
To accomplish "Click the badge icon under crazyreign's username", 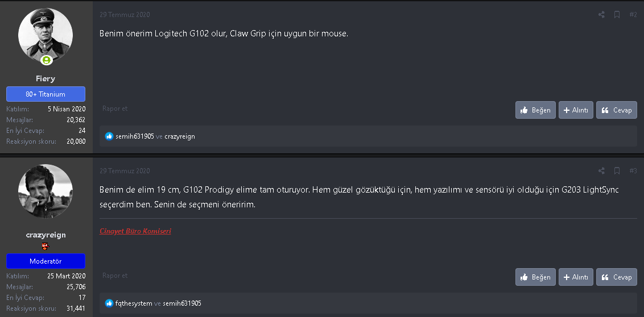I will pyautogui.click(x=46, y=247).
